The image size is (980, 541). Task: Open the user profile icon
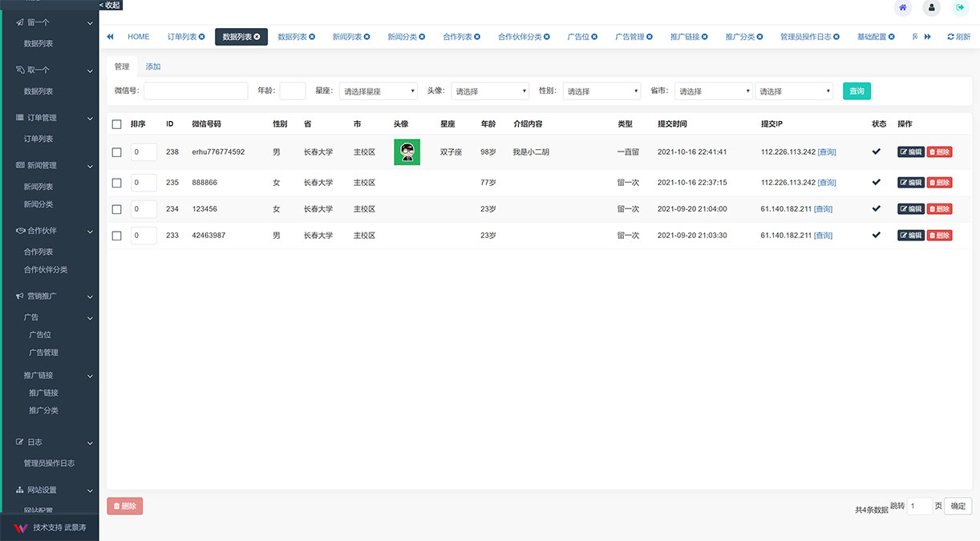click(x=931, y=7)
